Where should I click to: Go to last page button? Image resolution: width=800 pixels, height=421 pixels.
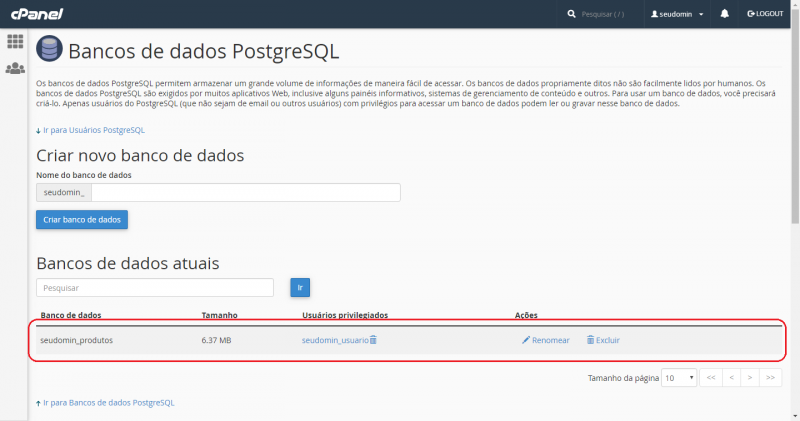[x=770, y=378]
